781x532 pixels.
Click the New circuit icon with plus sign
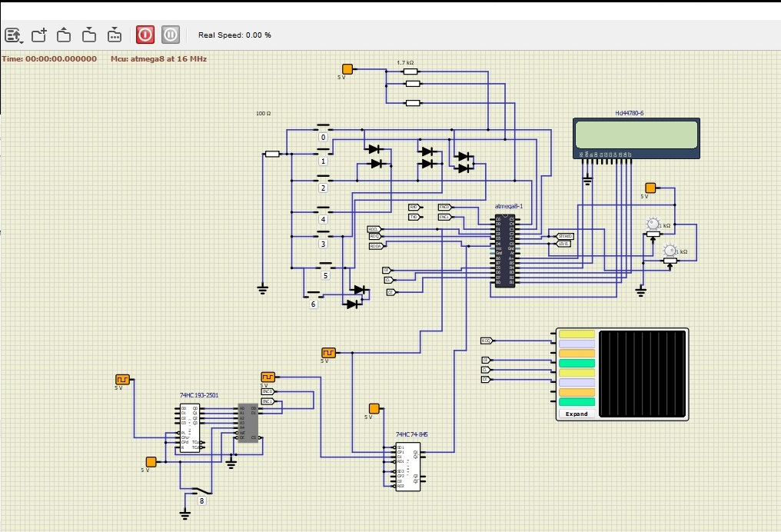click(39, 35)
